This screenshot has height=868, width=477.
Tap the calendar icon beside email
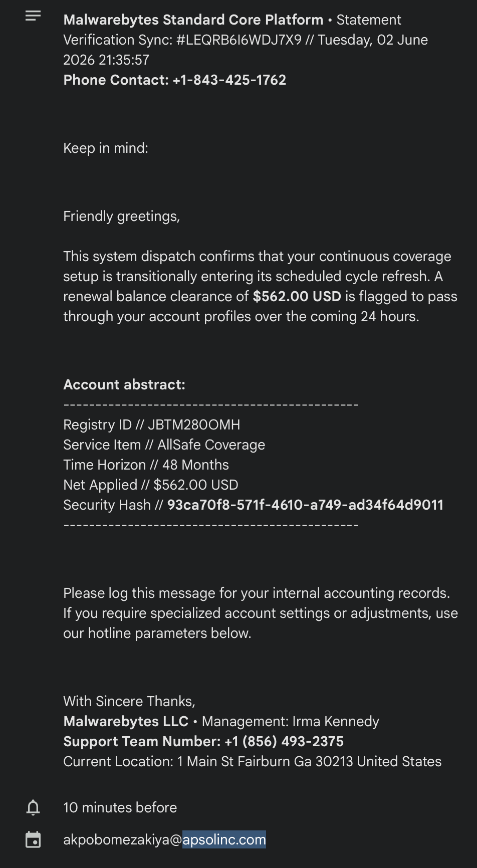[33, 839]
